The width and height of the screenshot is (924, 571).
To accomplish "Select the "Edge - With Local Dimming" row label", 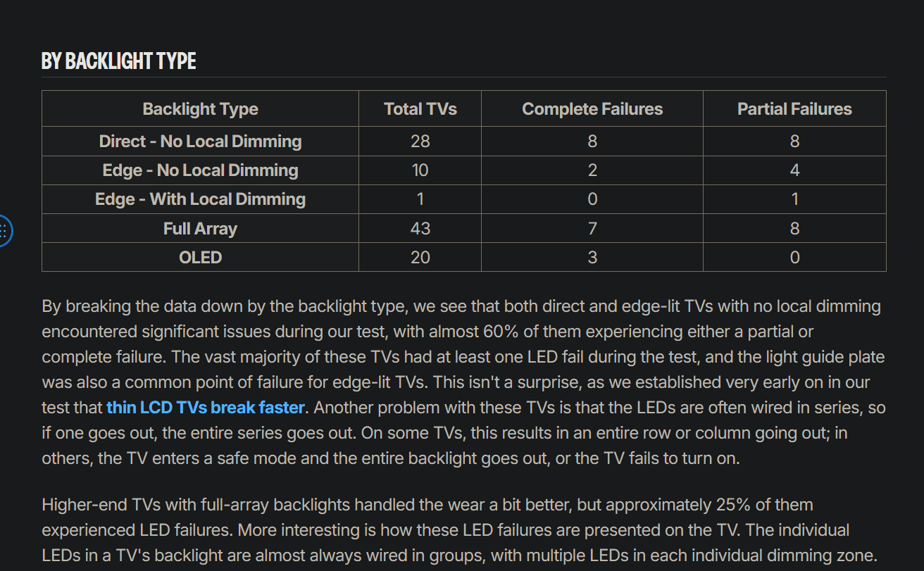I will [x=200, y=199].
